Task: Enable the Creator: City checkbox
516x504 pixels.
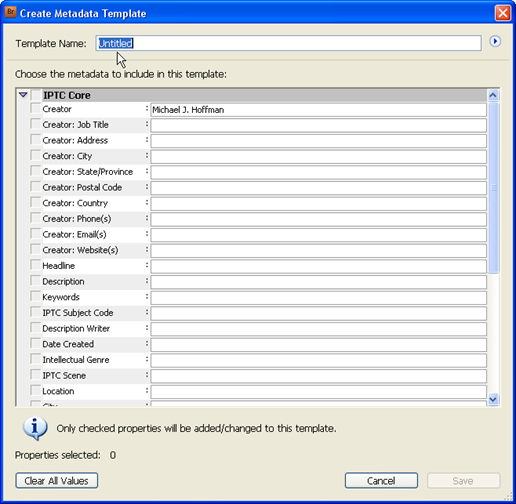Action: point(35,155)
